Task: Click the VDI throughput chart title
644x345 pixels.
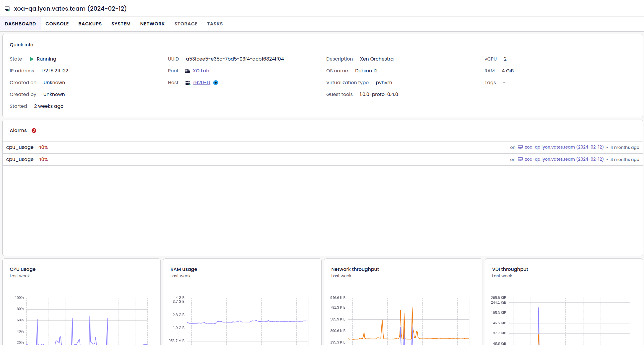Action: tap(510, 269)
